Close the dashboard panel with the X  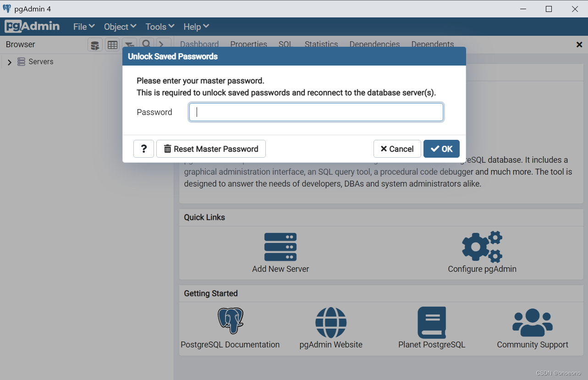click(579, 44)
